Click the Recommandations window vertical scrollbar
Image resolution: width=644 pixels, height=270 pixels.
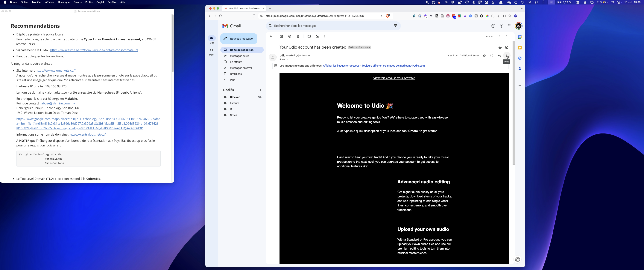[172, 43]
